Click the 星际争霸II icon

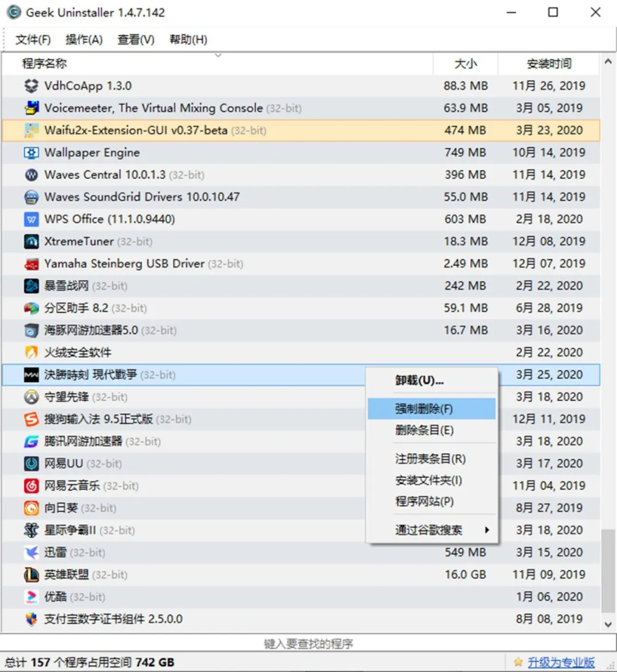tap(31, 530)
